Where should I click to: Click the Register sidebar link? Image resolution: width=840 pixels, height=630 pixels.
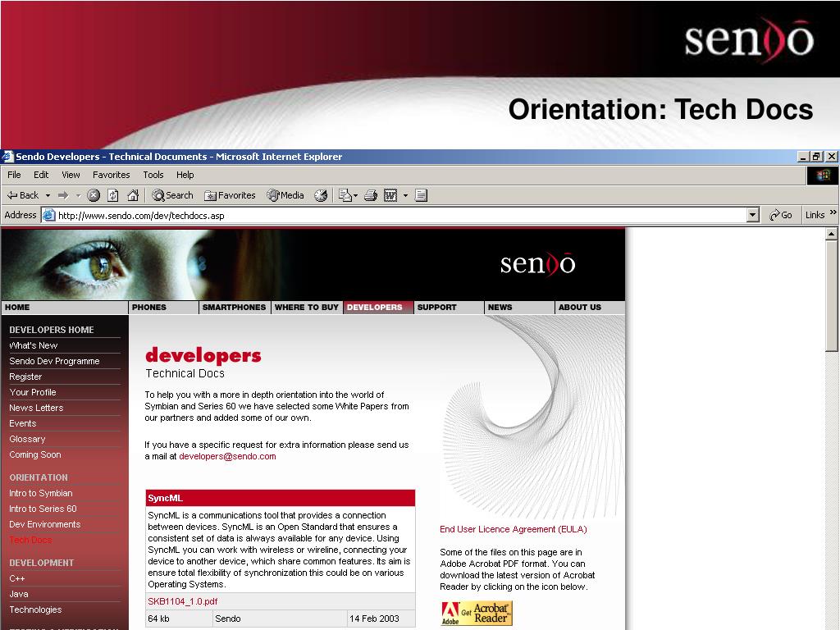tap(25, 377)
